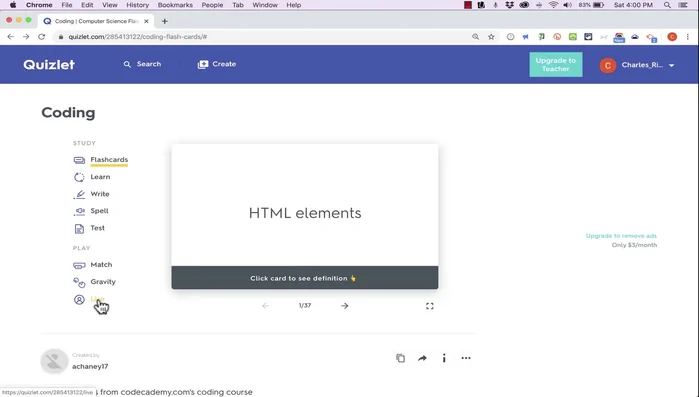Open the History menu
The height and width of the screenshot is (397, 699).
click(137, 5)
